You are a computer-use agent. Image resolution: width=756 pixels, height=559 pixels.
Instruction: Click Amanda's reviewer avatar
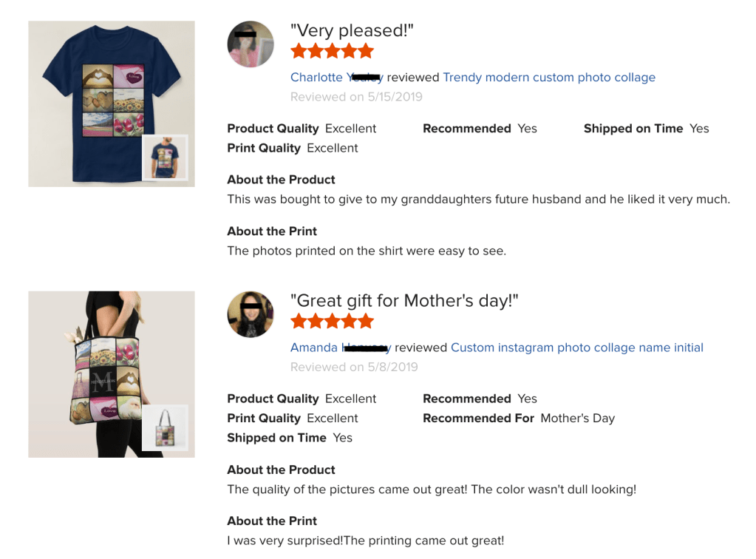click(x=251, y=314)
